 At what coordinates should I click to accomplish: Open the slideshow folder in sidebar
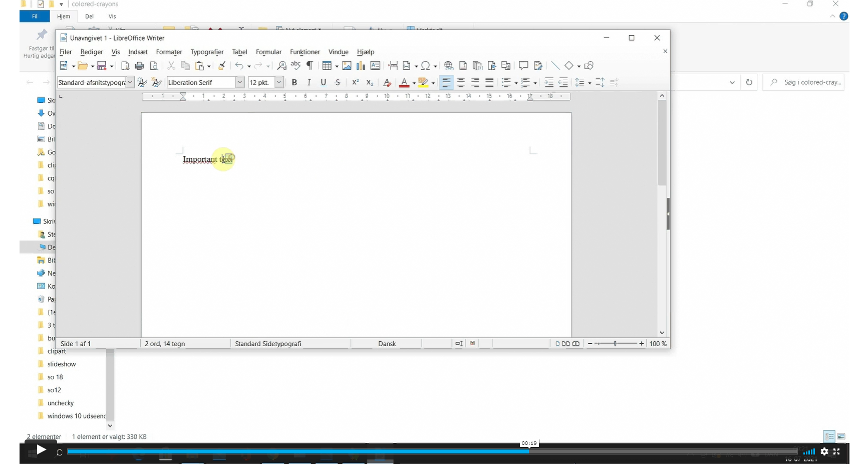(62, 364)
